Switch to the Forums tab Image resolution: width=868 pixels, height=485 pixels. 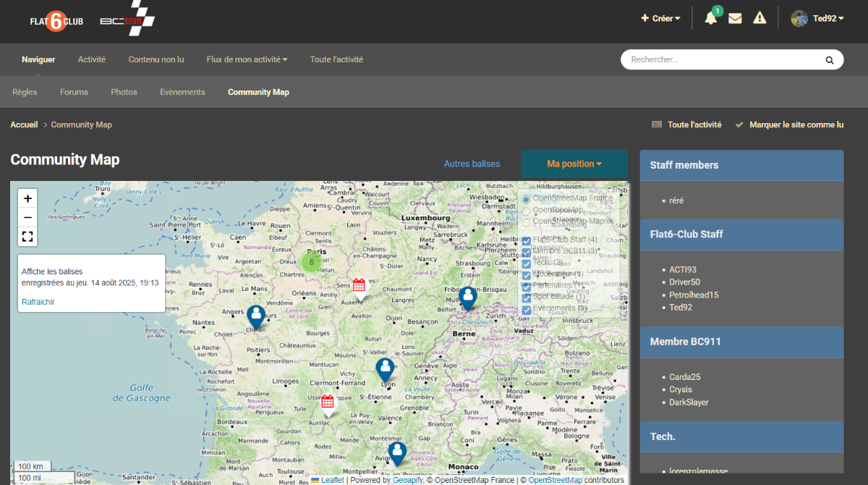pyautogui.click(x=74, y=93)
